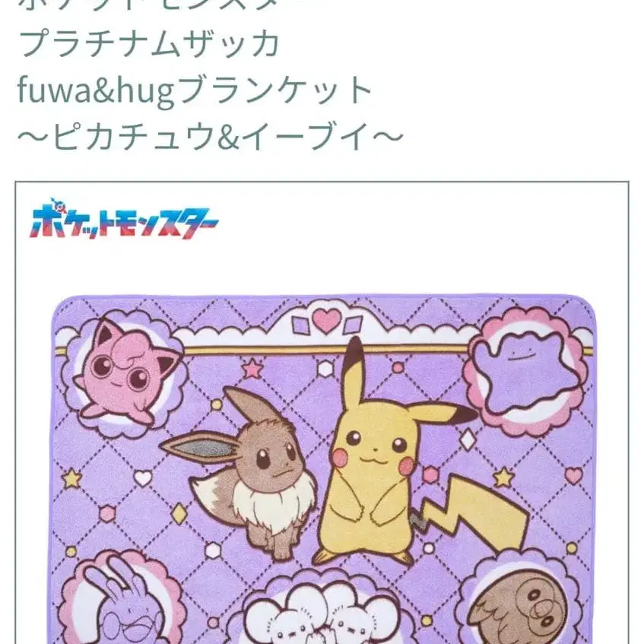This screenshot has height=644, width=644.
Task: Click the gold ribbon line across blanket
Action: (x=326, y=350)
